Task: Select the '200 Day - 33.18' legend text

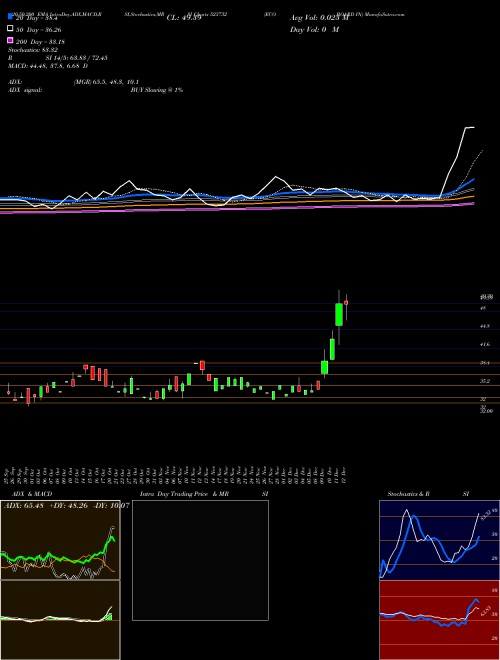Action: pos(40,42)
